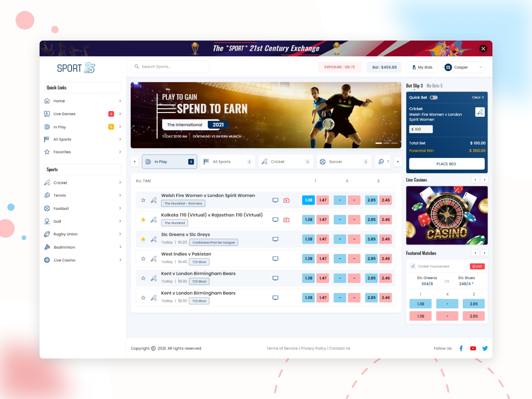Click Badminton shuttlecock icon in the Sports sidebar
The image size is (532, 399).
(x=47, y=247)
